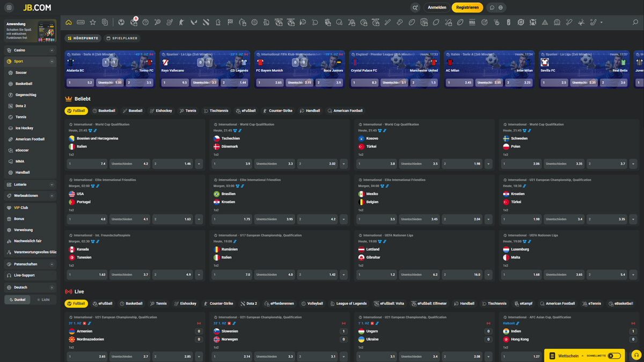
Task: Switch to Dunkel theme
Action: [x=18, y=300]
